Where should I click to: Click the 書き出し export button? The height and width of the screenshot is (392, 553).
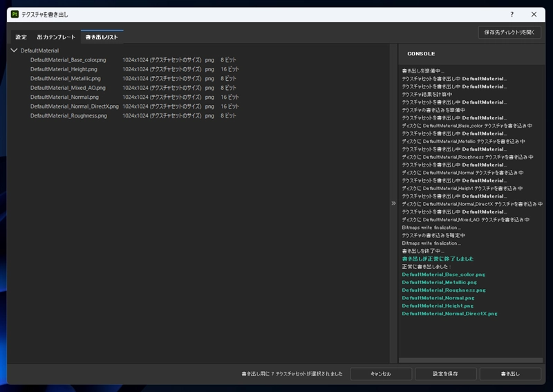(510, 373)
